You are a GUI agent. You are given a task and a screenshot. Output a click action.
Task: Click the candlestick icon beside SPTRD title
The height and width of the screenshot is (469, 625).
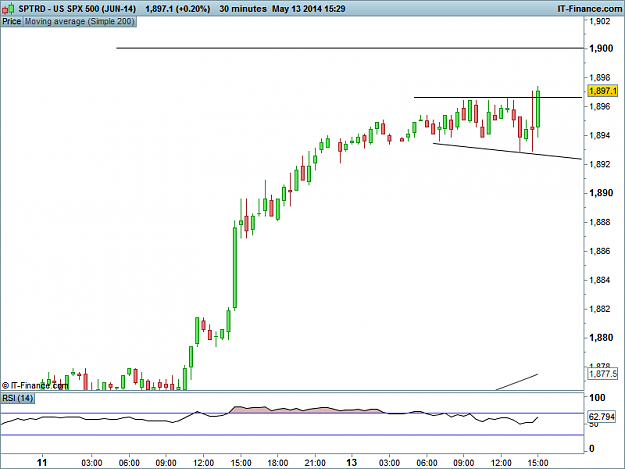click(8, 8)
